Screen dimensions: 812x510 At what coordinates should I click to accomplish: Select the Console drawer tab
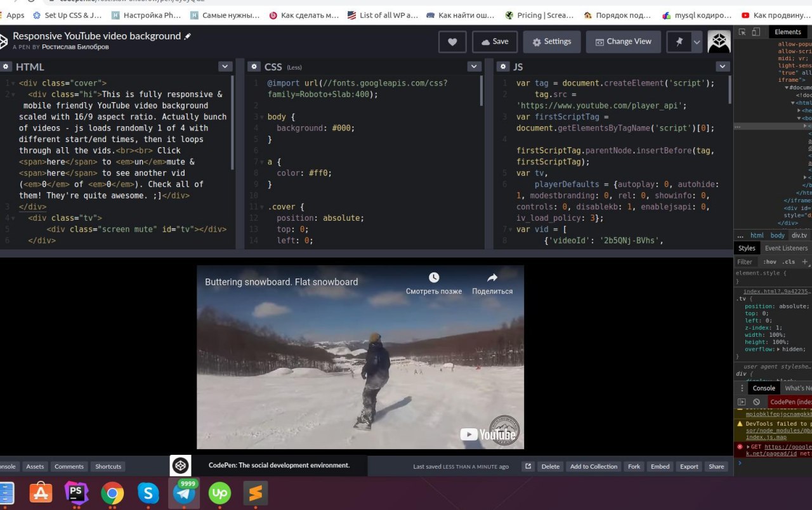pyautogui.click(x=764, y=388)
